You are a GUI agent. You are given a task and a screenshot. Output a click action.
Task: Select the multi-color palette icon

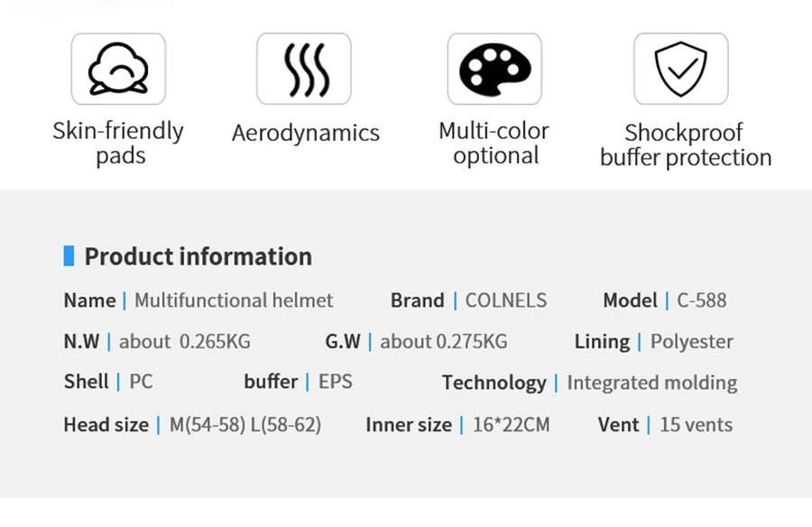pyautogui.click(x=494, y=69)
